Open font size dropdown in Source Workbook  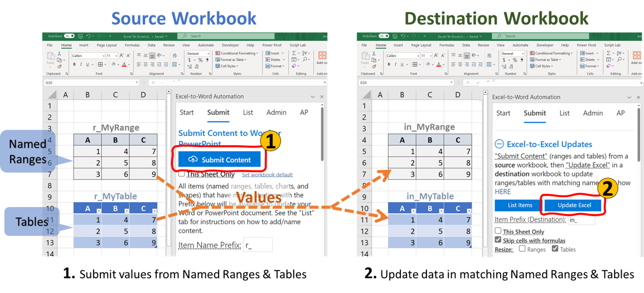pos(115,55)
